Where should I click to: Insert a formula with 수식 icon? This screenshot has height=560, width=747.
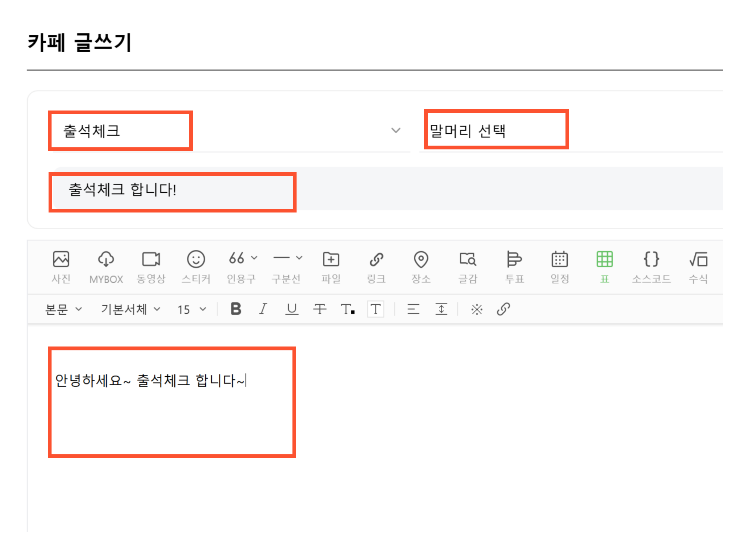point(698,267)
